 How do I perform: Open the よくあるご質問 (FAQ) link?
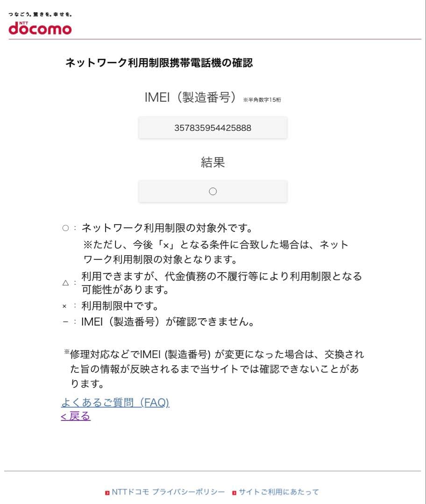[x=115, y=402]
